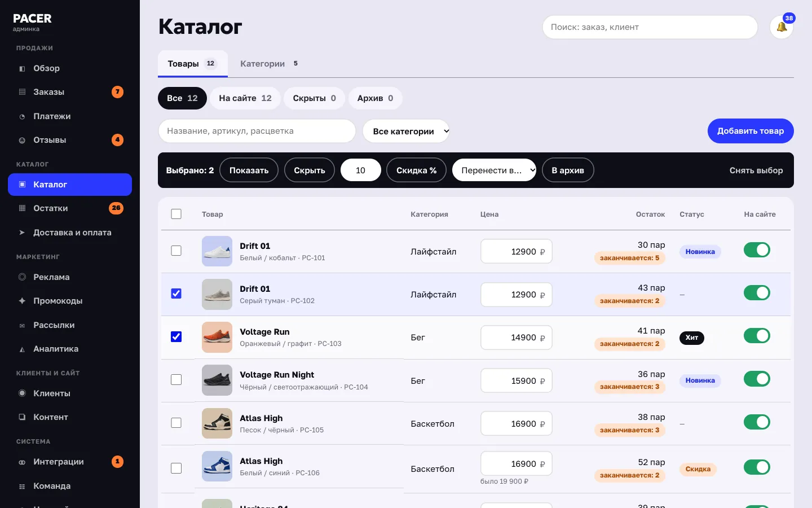
Task: Click the Добавить товар button
Action: tap(751, 131)
